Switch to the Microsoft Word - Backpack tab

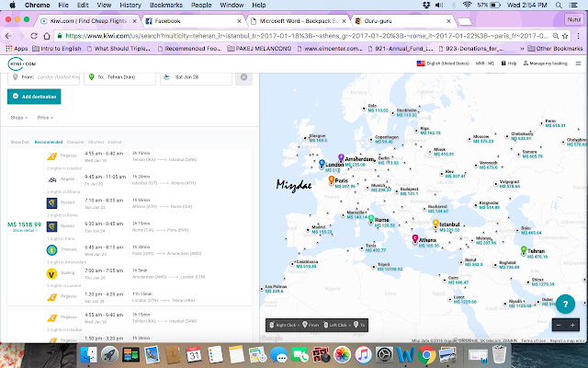tap(298, 21)
